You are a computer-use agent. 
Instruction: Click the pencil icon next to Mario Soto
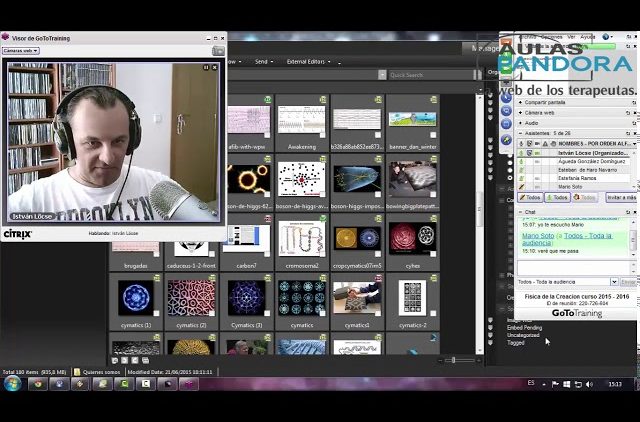[521, 187]
